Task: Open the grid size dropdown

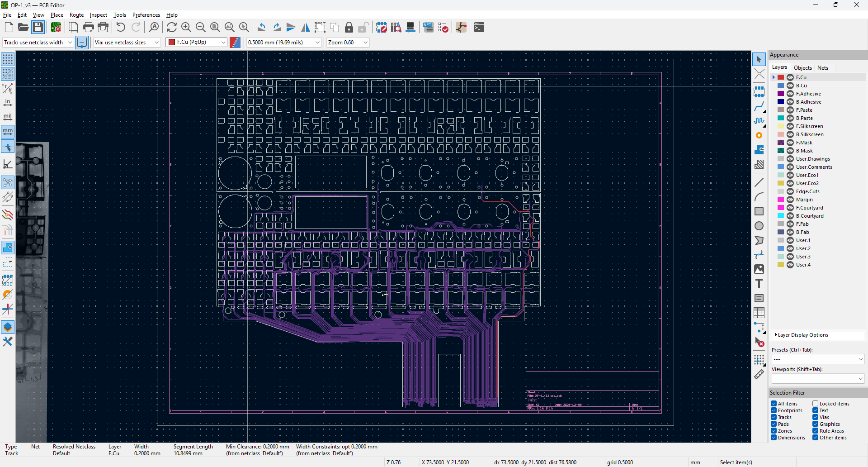Action: point(283,42)
